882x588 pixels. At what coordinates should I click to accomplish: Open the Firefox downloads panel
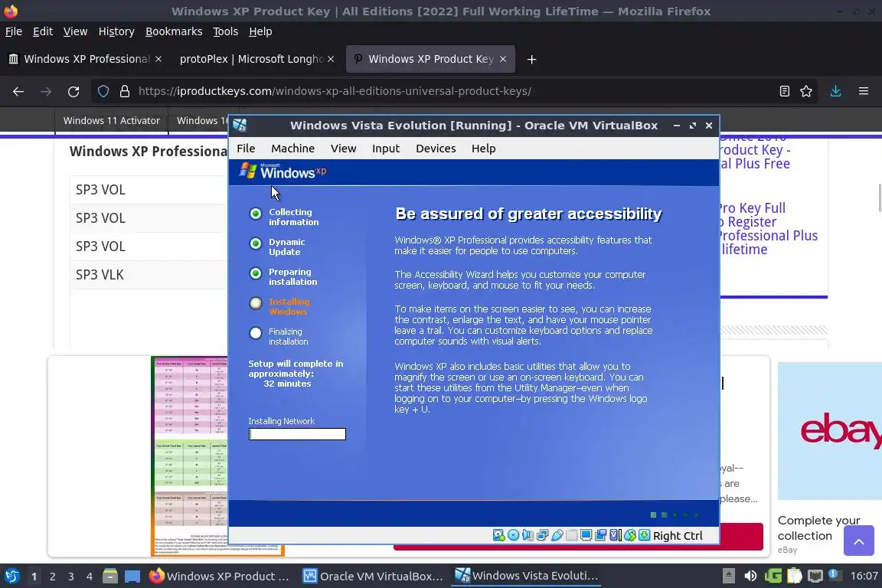point(835,91)
